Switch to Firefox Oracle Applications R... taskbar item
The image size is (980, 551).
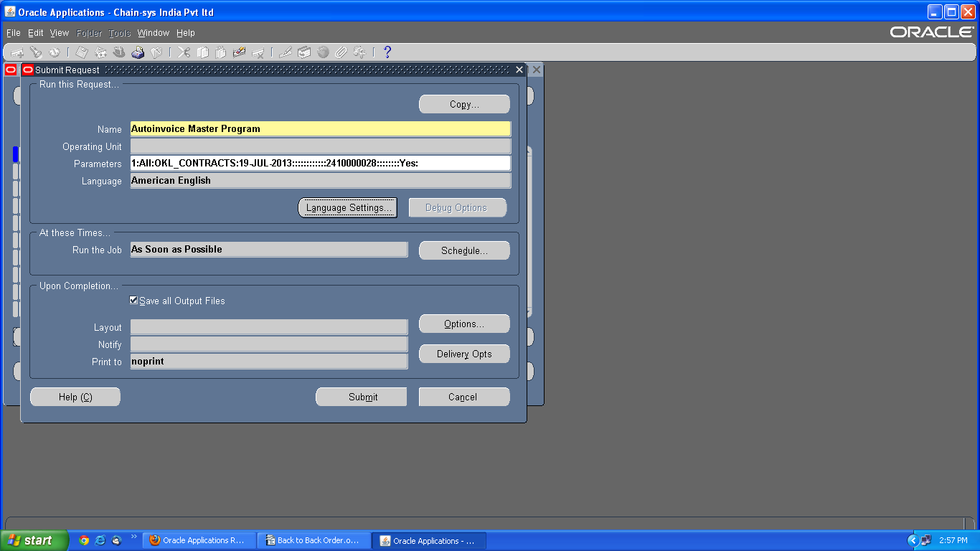(x=198, y=540)
